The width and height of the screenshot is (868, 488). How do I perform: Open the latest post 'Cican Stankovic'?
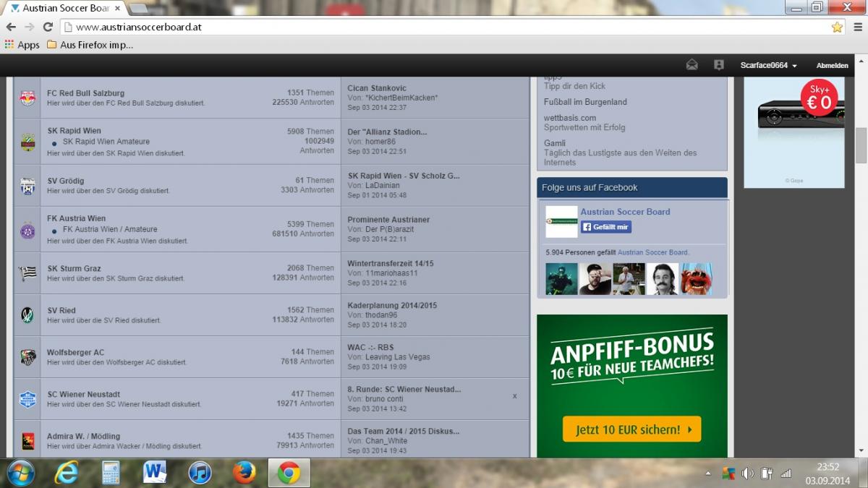click(x=377, y=88)
